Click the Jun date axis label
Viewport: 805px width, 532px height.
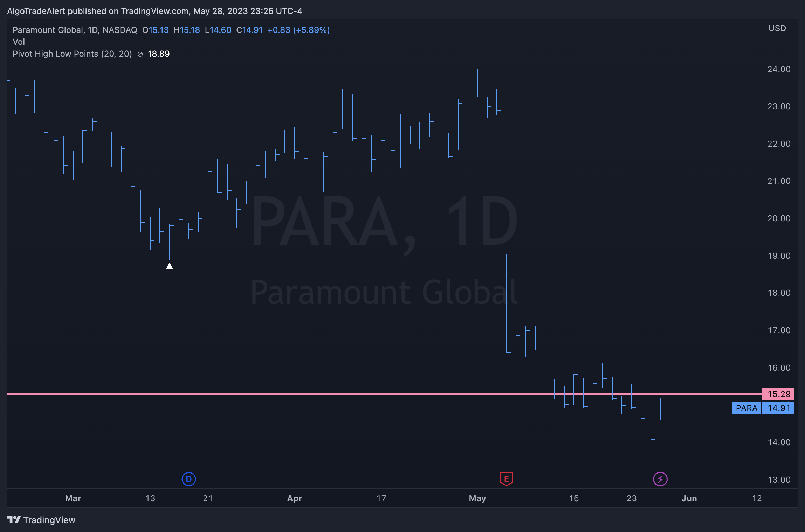pyautogui.click(x=689, y=498)
